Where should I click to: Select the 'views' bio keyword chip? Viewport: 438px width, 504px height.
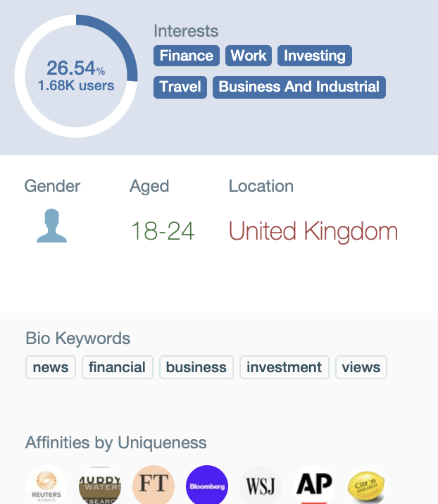pyautogui.click(x=361, y=367)
